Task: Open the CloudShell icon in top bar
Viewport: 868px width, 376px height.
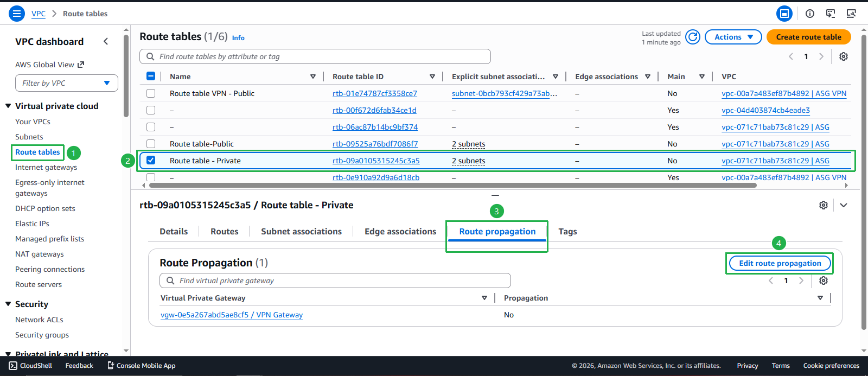Action: tap(831, 14)
